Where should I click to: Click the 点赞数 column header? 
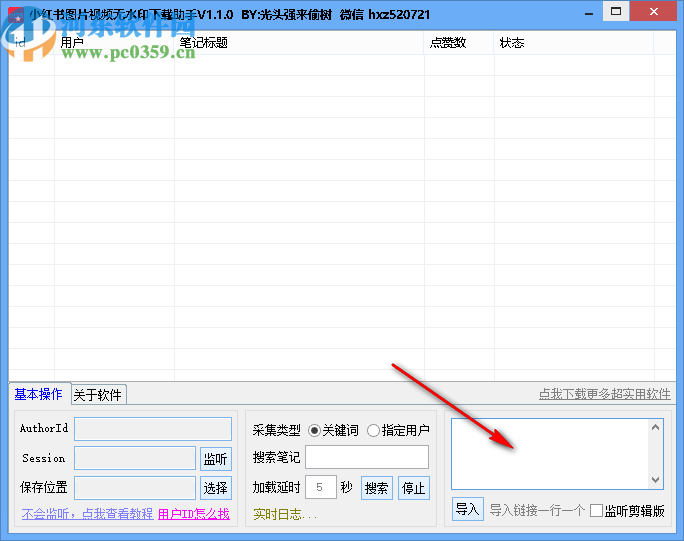point(459,43)
